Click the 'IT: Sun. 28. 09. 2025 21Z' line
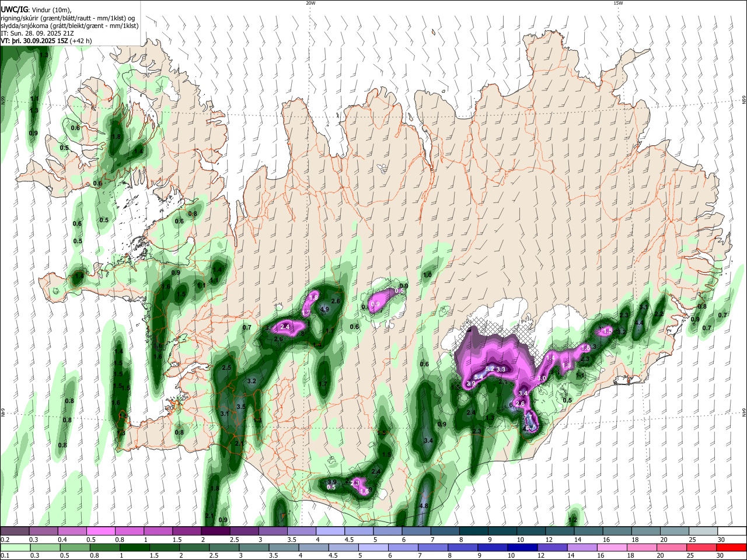Screen dimensions: 747x560 coord(37,34)
